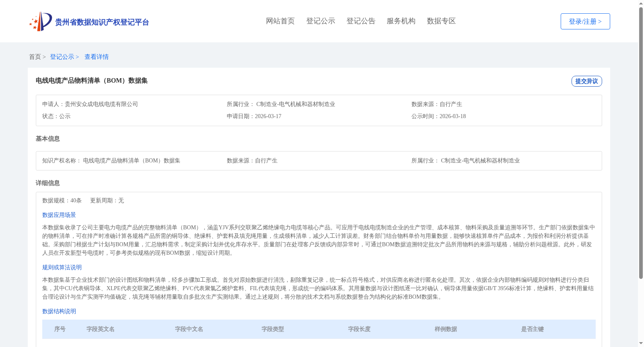Image resolution: width=644 pixels, height=347 pixels.
Task: Click 公示时间：2026-03-18 text
Action: [x=438, y=116]
